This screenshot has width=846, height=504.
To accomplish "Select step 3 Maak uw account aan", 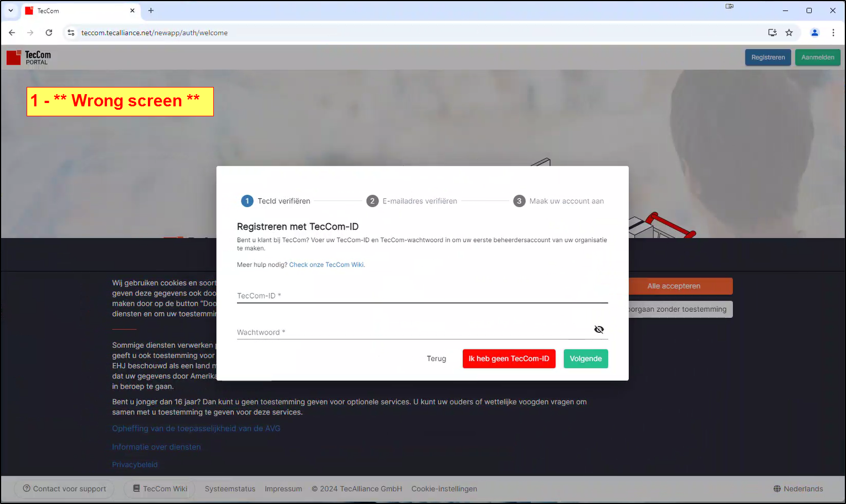I will click(558, 201).
